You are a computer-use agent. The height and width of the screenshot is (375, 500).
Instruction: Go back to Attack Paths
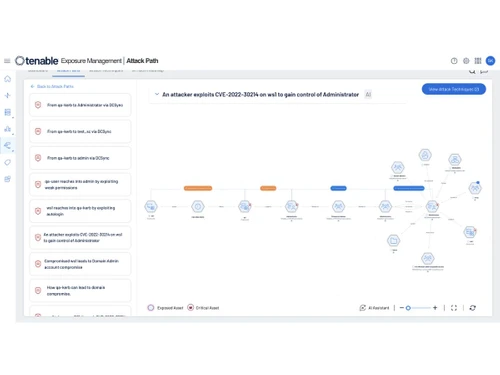click(x=52, y=86)
